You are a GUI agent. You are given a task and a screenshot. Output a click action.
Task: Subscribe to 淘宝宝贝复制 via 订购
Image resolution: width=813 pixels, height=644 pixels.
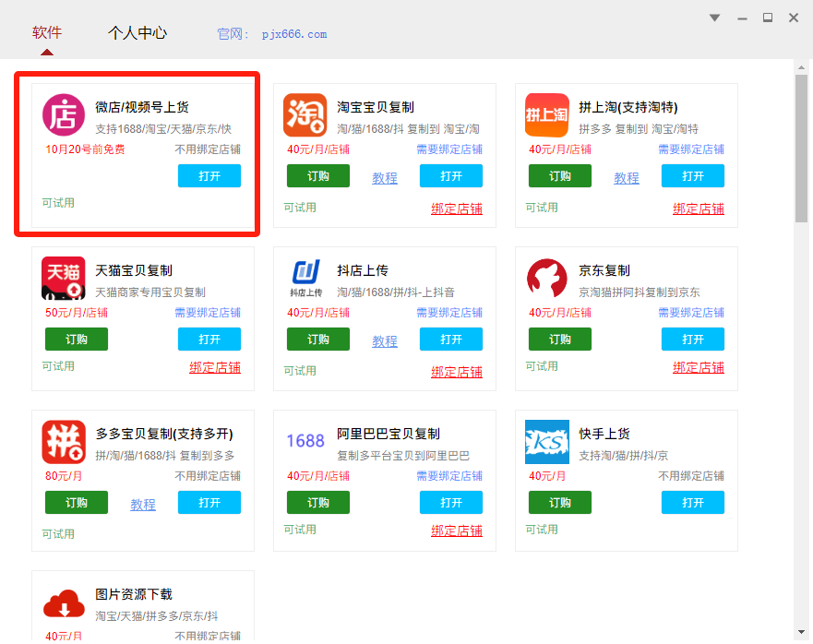[318, 176]
